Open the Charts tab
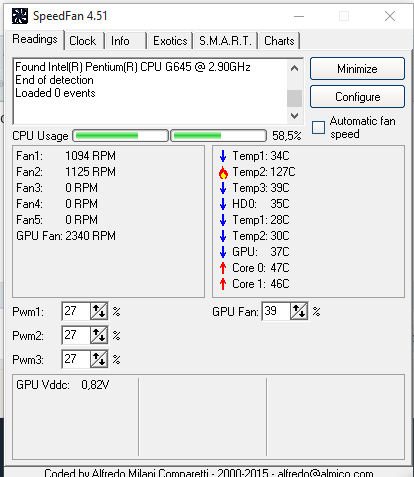This screenshot has width=414, height=477. tap(279, 41)
